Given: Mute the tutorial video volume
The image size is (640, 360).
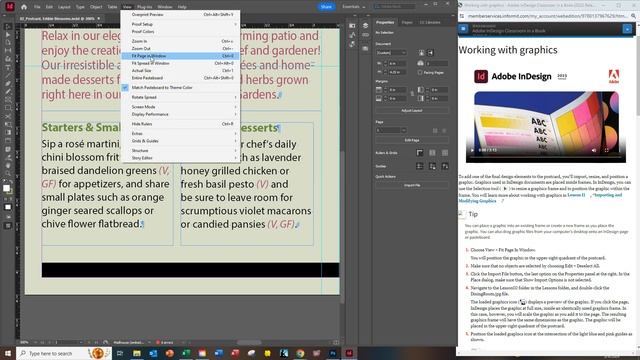Looking at the screenshot, I should point(594,150).
